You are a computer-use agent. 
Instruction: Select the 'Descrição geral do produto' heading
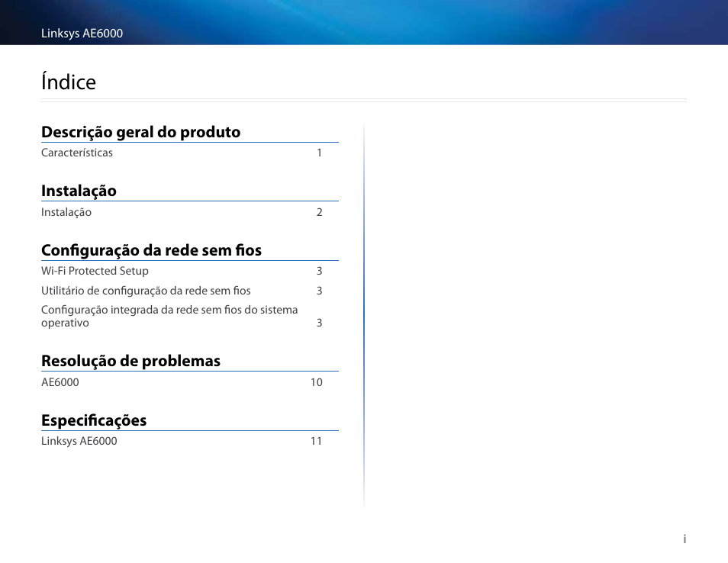click(140, 132)
